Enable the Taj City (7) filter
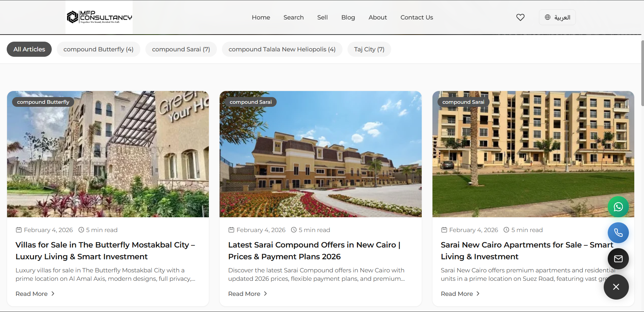The height and width of the screenshot is (312, 644). click(369, 49)
